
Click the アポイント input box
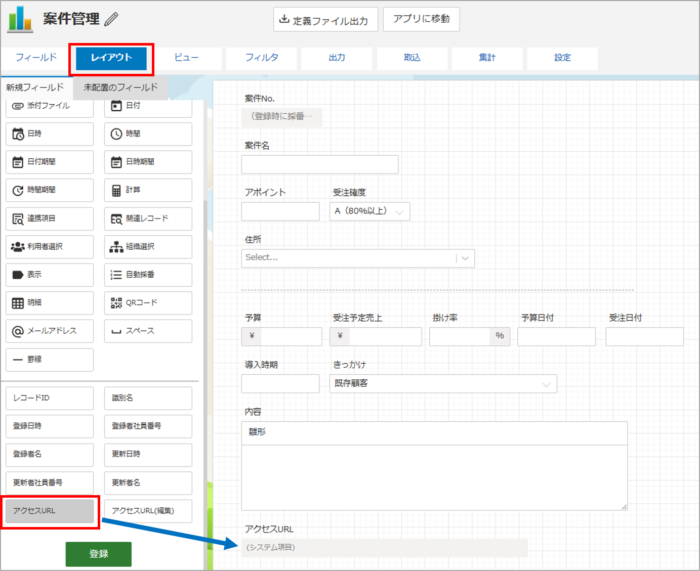point(280,211)
